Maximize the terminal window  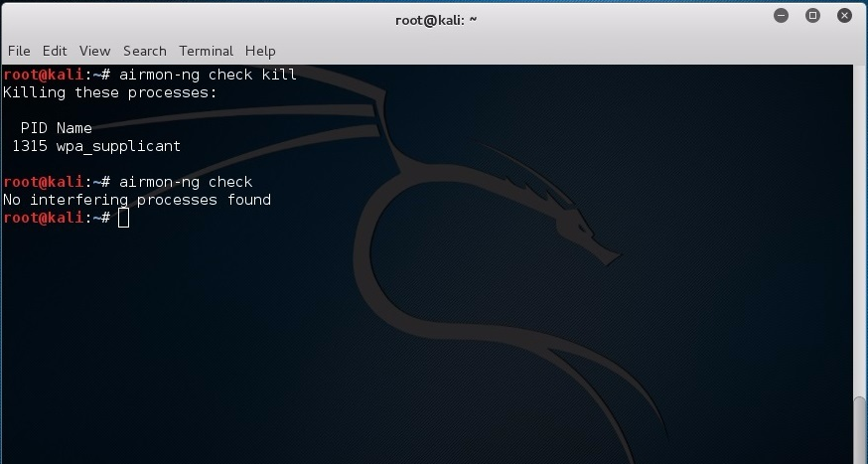point(812,16)
